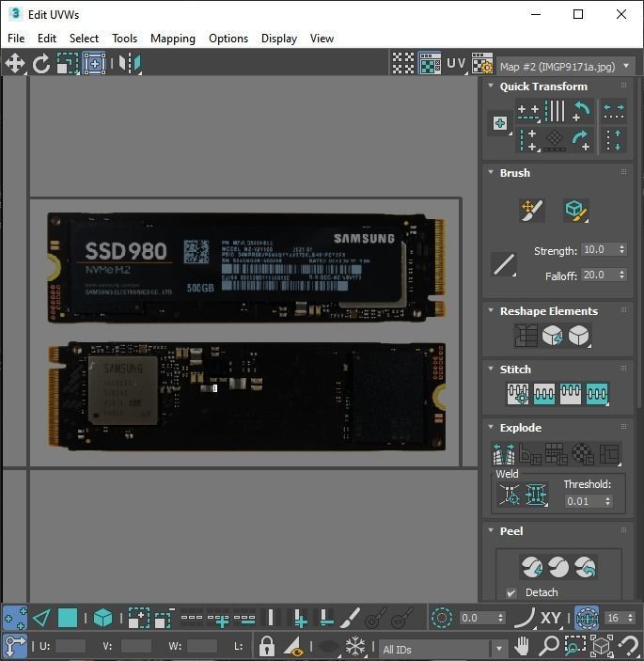Click the Reset Peel icon

coord(585,567)
